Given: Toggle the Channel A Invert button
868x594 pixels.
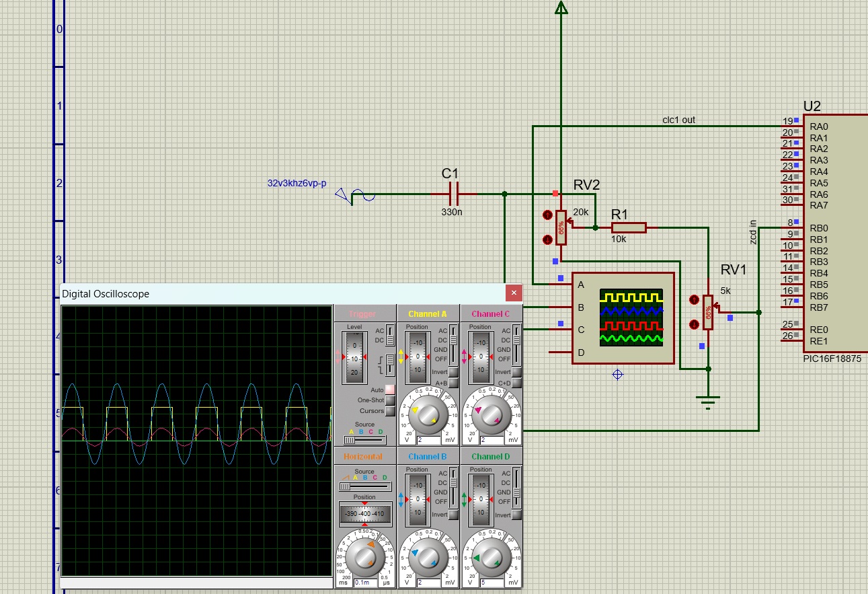Looking at the screenshot, I should 454,372.
